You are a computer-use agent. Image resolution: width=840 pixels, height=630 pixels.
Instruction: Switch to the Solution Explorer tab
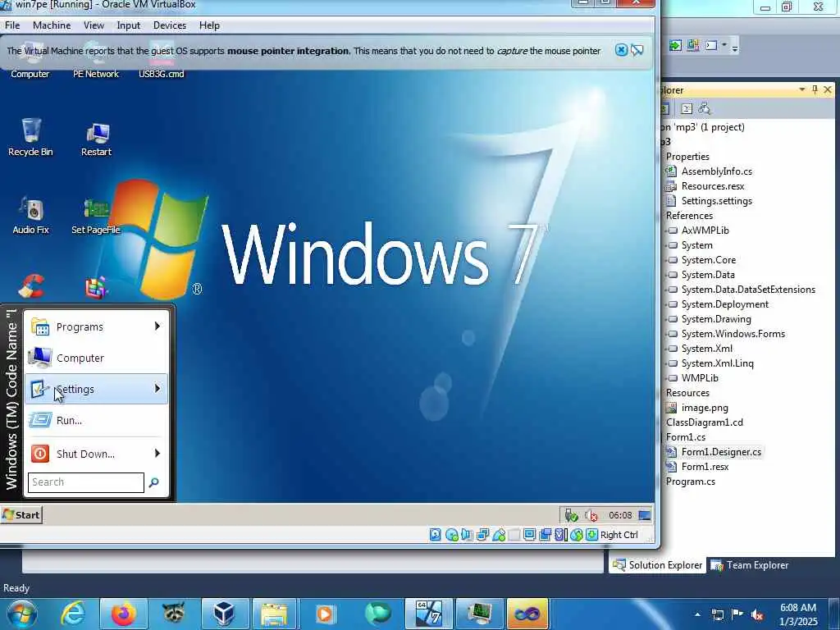(657, 565)
